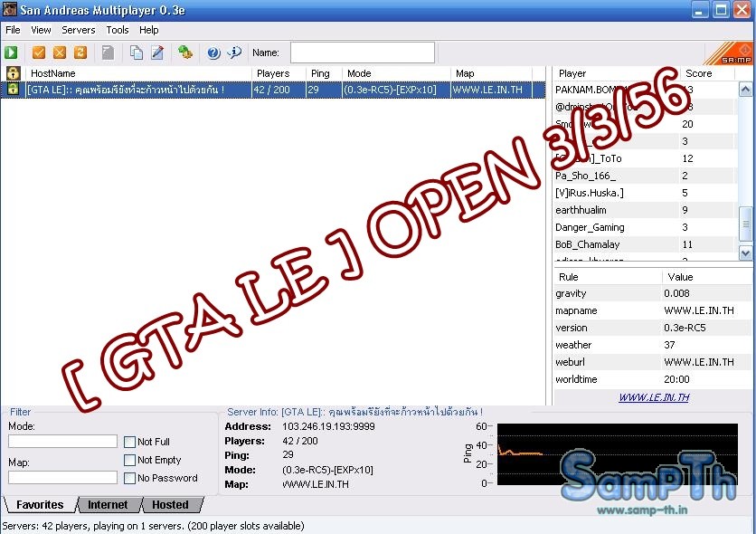The image size is (756, 534).
Task: Click the blue question mark Help icon
Action: 213,52
